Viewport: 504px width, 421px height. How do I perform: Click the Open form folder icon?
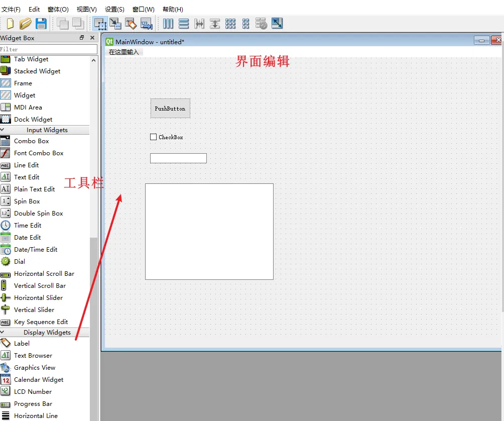(x=25, y=24)
